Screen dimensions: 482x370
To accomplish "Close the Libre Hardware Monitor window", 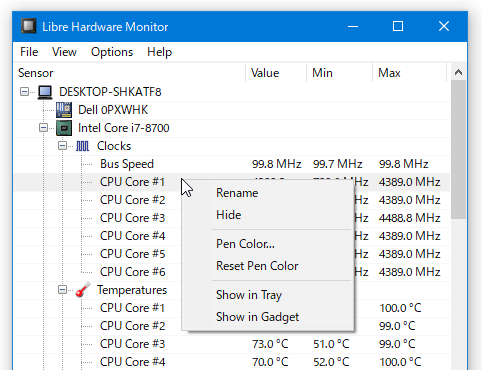I will coord(444,26).
